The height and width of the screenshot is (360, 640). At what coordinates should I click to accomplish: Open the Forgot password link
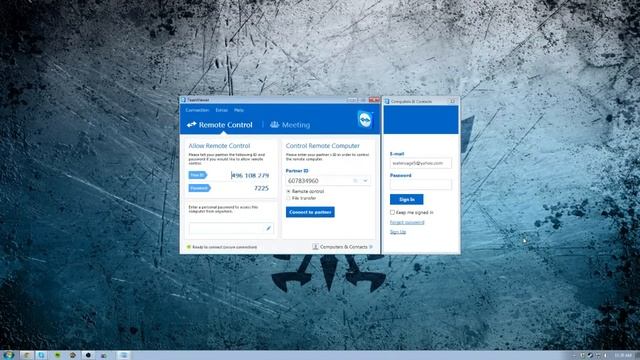407,222
